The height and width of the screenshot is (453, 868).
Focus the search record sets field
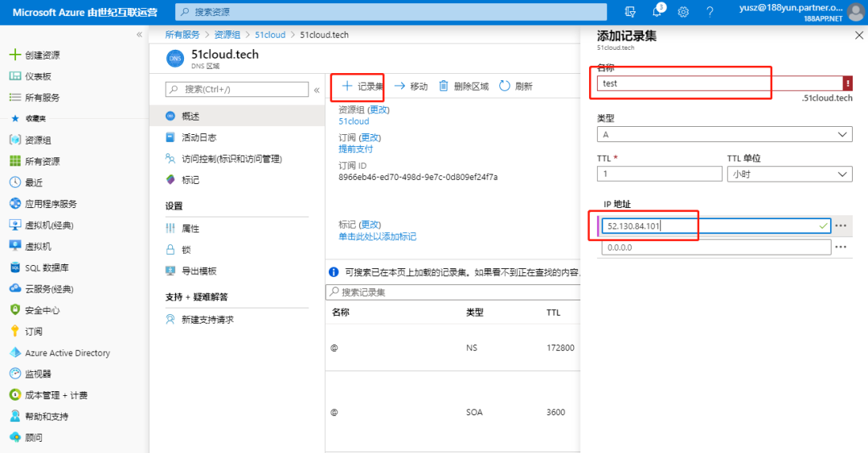452,292
